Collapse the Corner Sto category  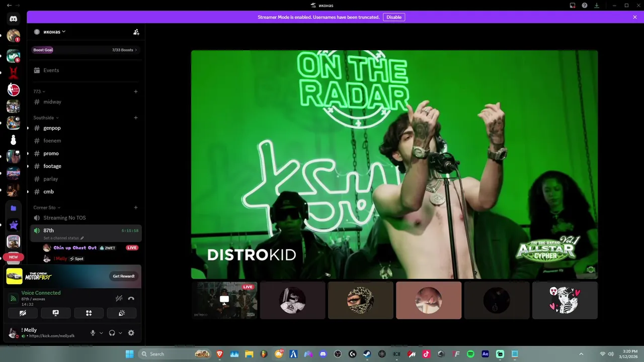47,208
